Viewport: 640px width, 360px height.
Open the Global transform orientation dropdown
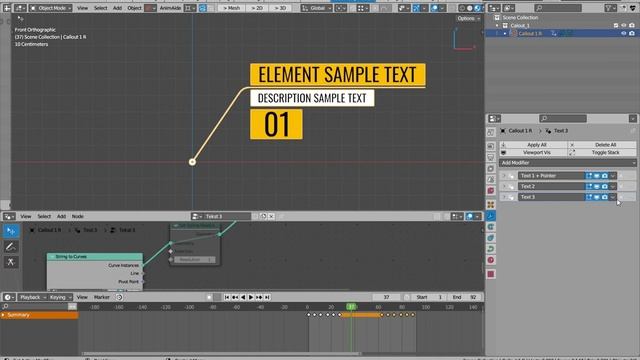tap(317, 8)
